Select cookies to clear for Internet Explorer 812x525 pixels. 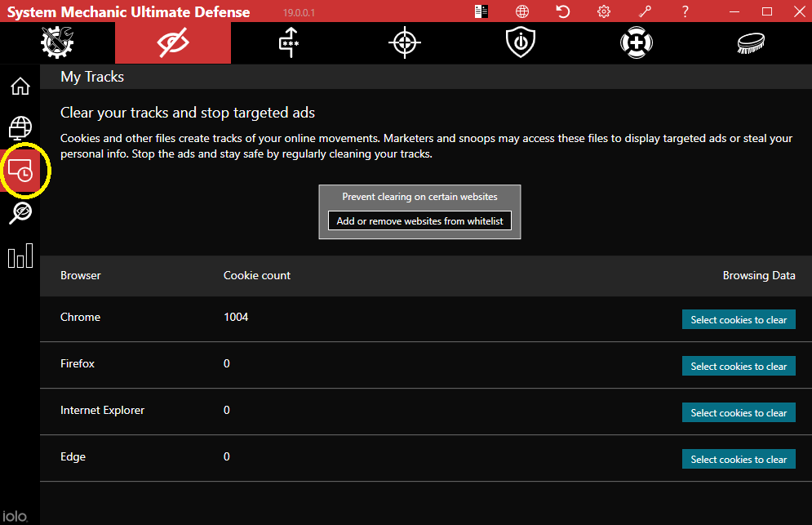tap(739, 413)
